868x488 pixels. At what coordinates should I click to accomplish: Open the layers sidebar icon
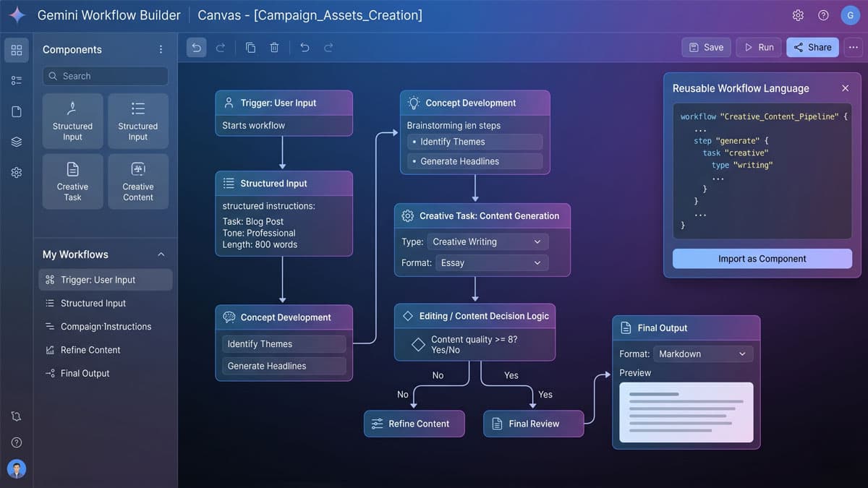(x=17, y=142)
